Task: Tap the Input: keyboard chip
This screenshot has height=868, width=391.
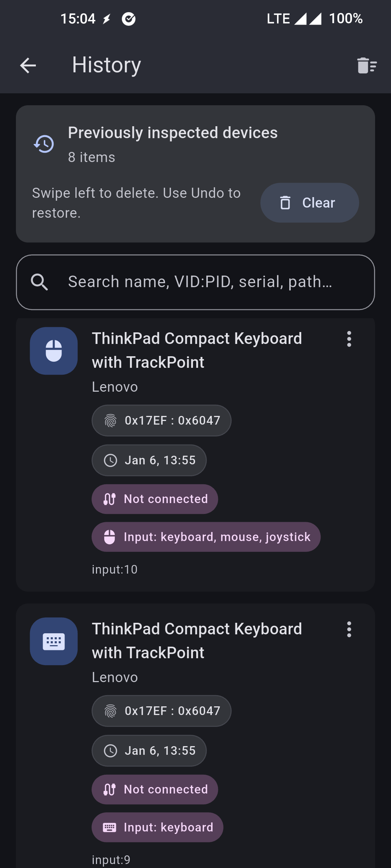Action: point(157,827)
